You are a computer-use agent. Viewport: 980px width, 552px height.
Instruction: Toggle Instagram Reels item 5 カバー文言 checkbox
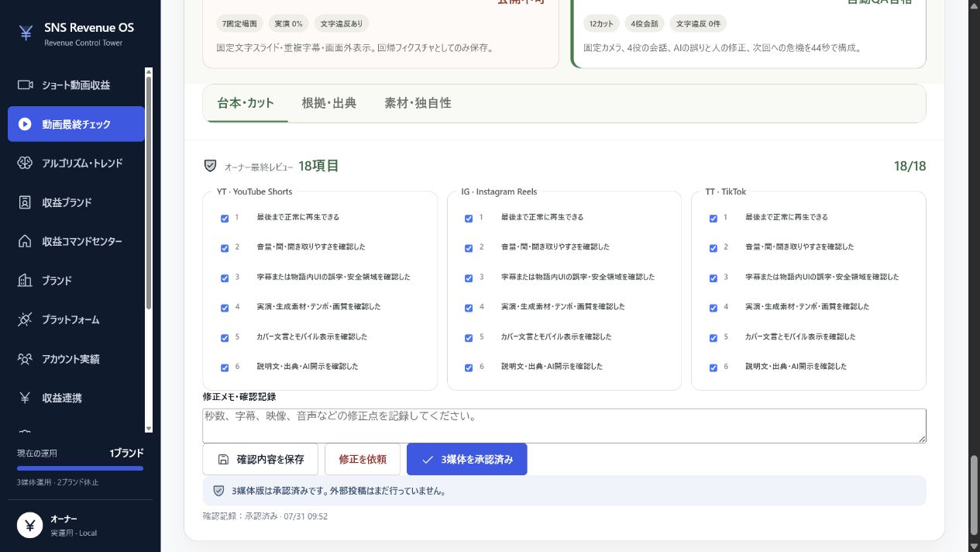[x=469, y=338]
